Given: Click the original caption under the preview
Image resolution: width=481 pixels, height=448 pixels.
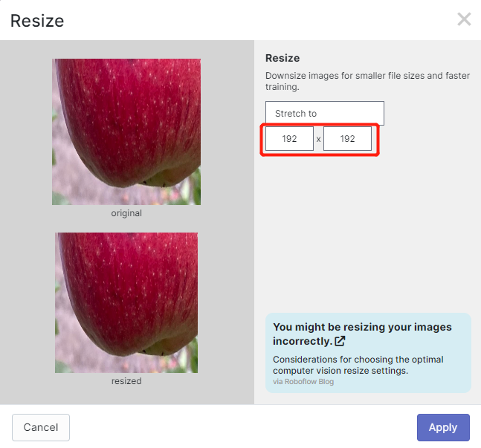Looking at the screenshot, I should (x=126, y=213).
